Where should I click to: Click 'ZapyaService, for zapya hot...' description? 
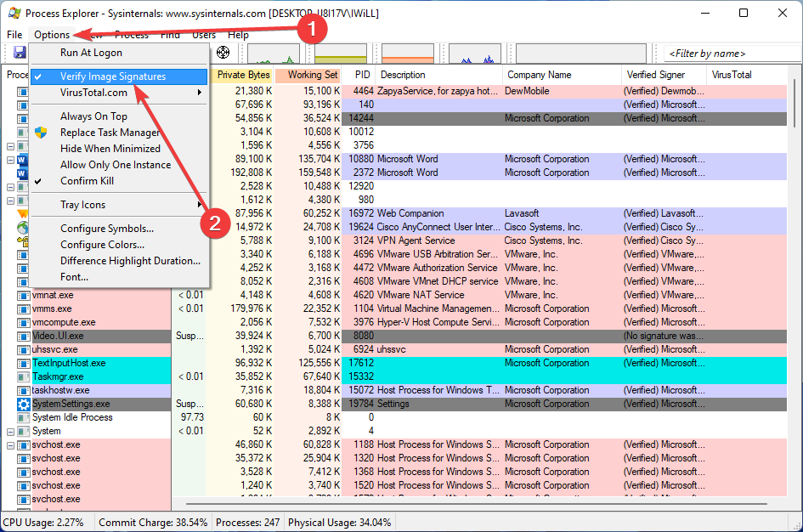438,91
